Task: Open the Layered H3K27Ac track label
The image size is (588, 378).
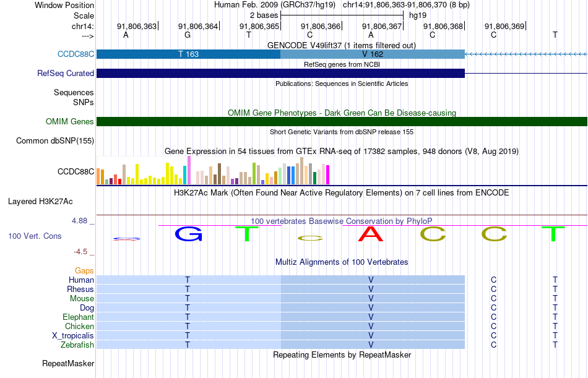Action: tap(40, 202)
